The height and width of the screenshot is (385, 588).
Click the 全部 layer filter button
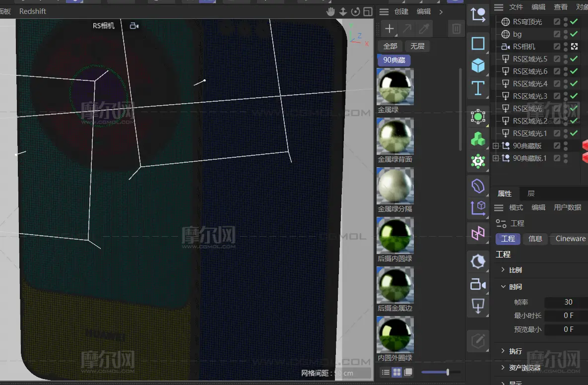tap(390, 46)
